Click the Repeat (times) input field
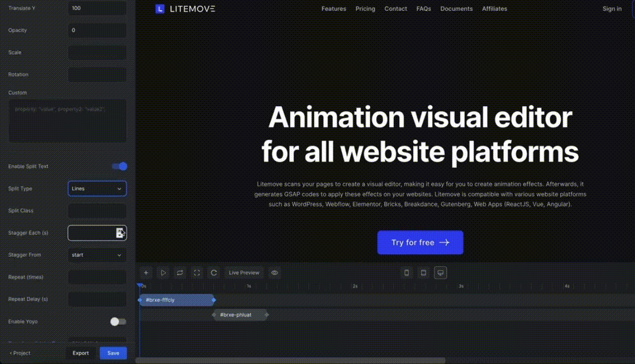The image size is (635, 364). pos(97,277)
